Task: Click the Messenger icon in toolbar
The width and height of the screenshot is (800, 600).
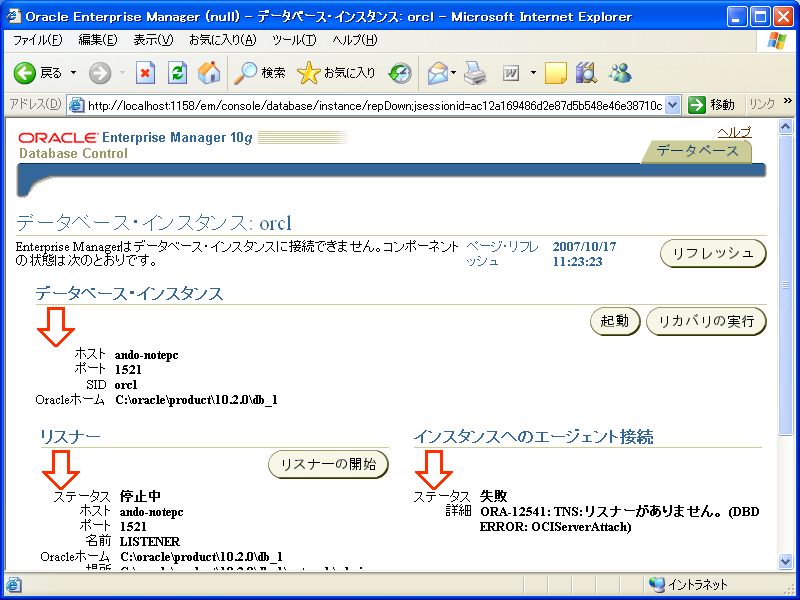Action: pos(620,73)
